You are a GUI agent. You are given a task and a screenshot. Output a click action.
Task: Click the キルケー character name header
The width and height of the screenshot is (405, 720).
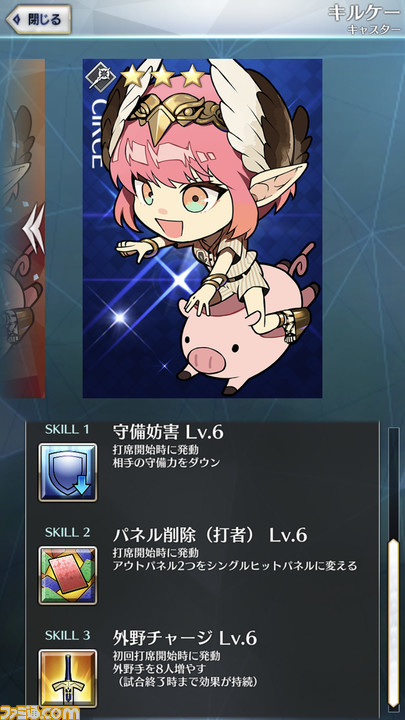point(364,12)
